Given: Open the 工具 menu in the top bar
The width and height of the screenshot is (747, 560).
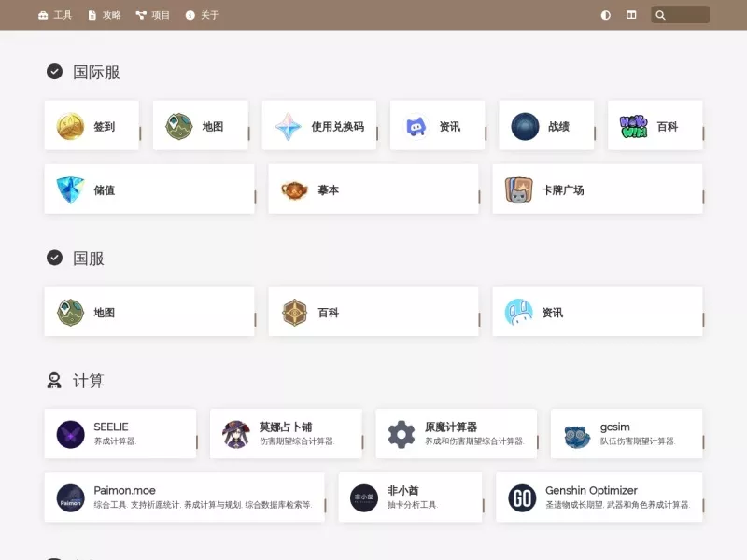Looking at the screenshot, I should coord(55,15).
